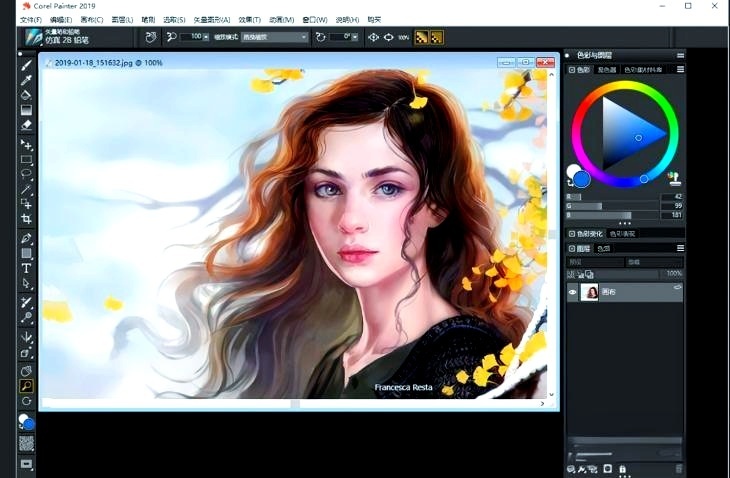Select the Text tool
730x478 pixels.
pyautogui.click(x=26, y=269)
